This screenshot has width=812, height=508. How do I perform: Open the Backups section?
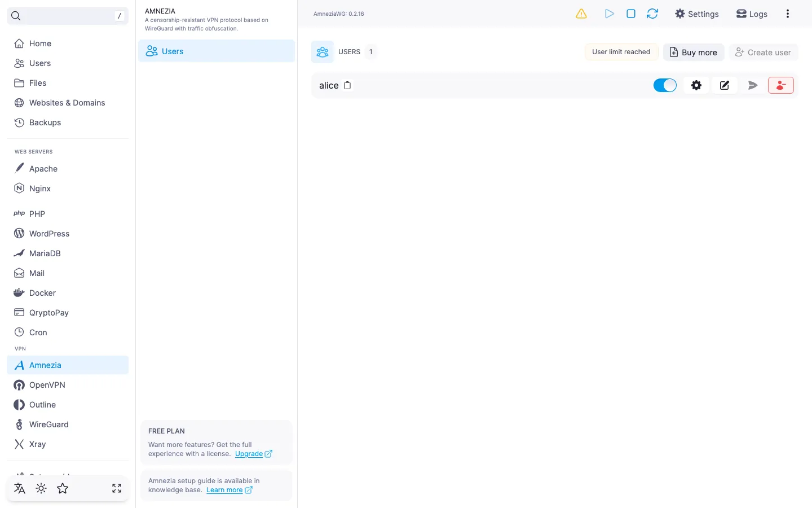tap(68, 122)
